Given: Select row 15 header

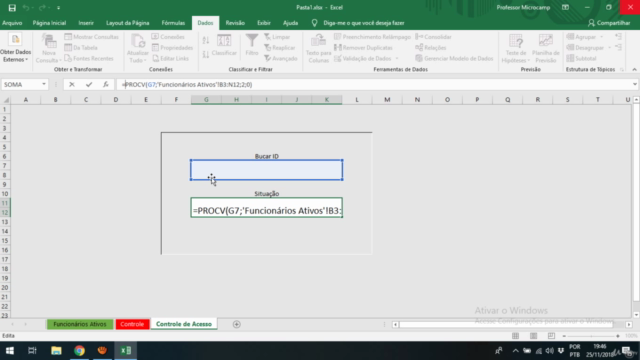Looking at the screenshot, I should [5, 240].
